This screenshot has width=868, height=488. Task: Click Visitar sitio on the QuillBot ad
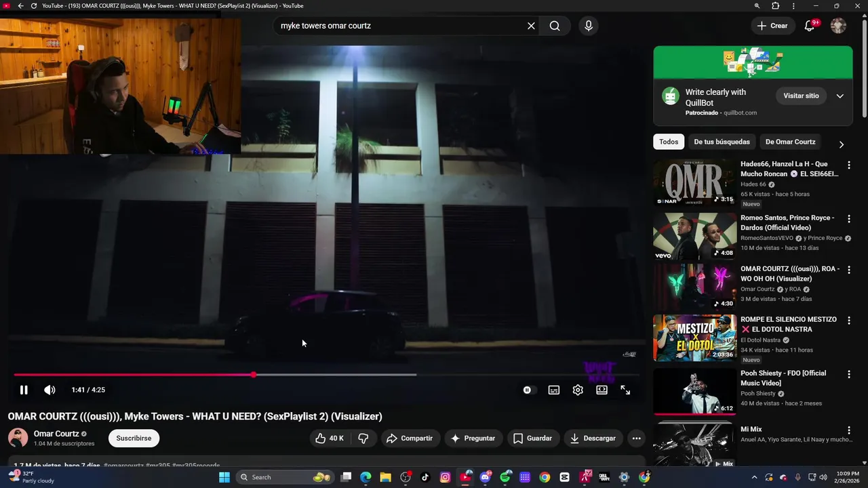click(x=801, y=96)
